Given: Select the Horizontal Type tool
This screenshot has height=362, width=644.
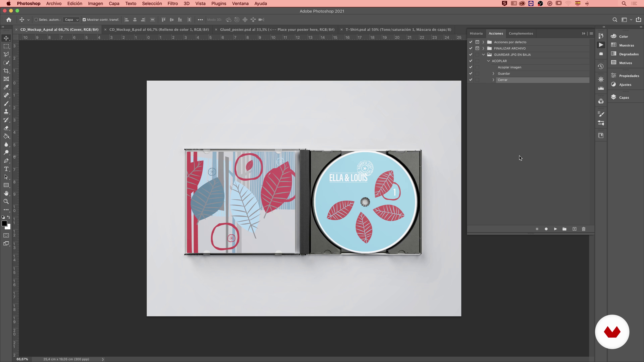Looking at the screenshot, I should [x=6, y=169].
